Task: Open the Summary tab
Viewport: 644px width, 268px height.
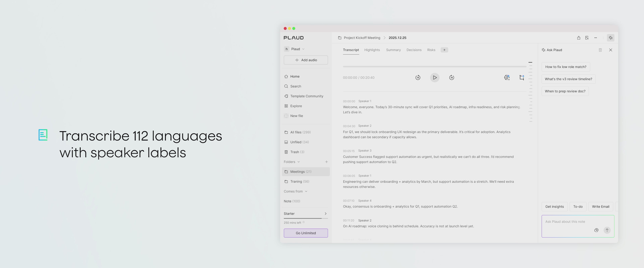Action: click(x=393, y=50)
